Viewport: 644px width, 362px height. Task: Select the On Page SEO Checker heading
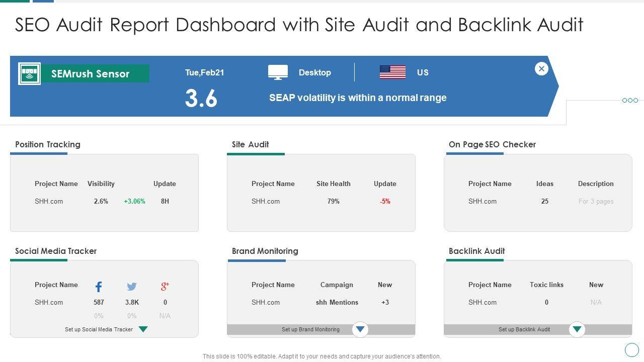click(x=492, y=144)
